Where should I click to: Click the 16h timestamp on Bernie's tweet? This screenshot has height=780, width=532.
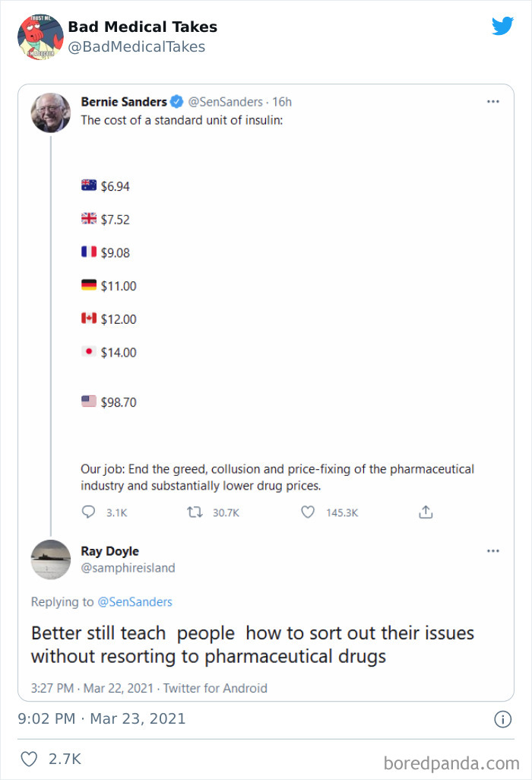pos(282,102)
